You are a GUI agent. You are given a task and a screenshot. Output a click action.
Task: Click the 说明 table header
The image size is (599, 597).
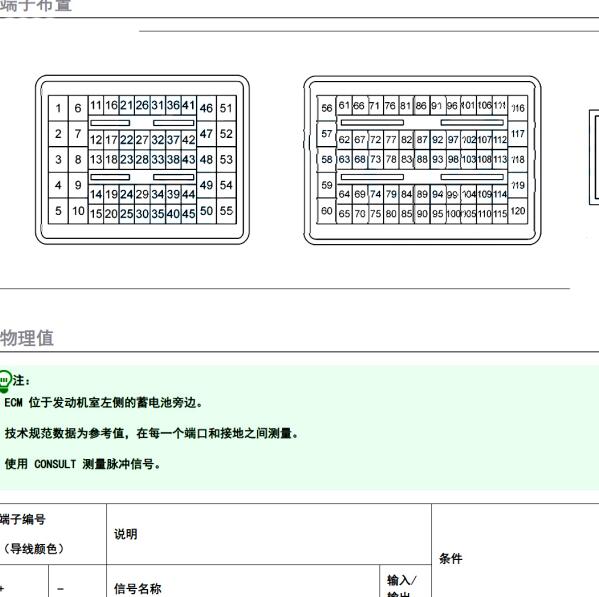click(126, 534)
